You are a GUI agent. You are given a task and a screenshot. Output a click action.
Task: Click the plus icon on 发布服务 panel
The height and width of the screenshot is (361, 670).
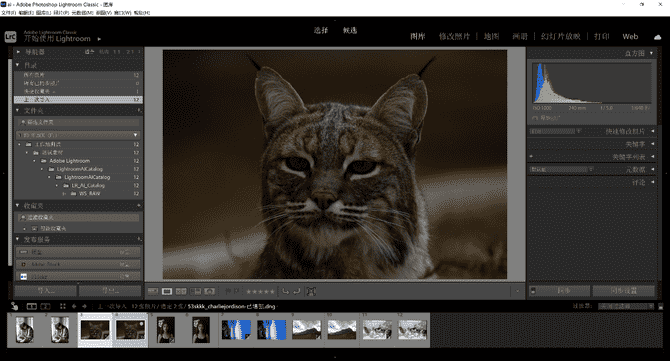pos(139,239)
